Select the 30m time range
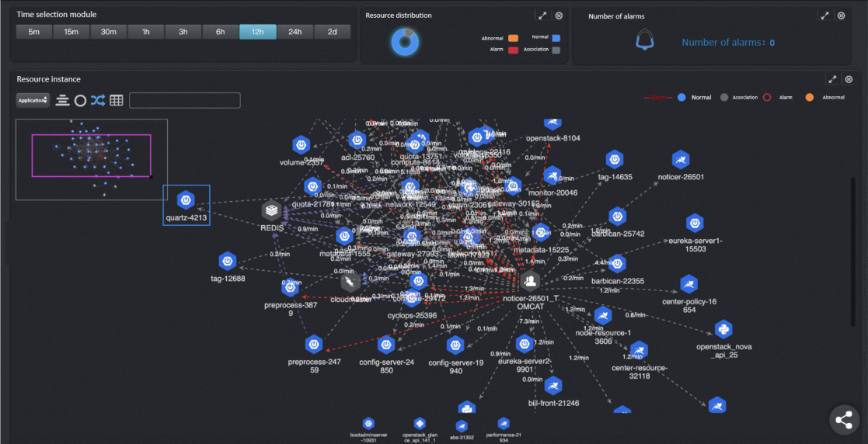 point(109,32)
